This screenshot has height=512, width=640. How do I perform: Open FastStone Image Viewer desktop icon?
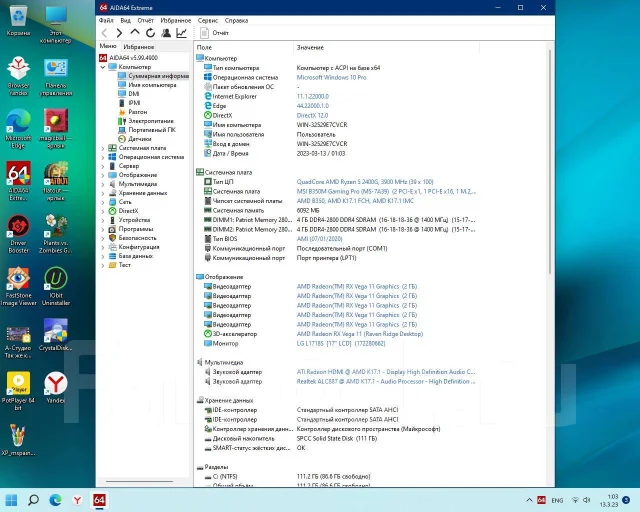[18, 287]
